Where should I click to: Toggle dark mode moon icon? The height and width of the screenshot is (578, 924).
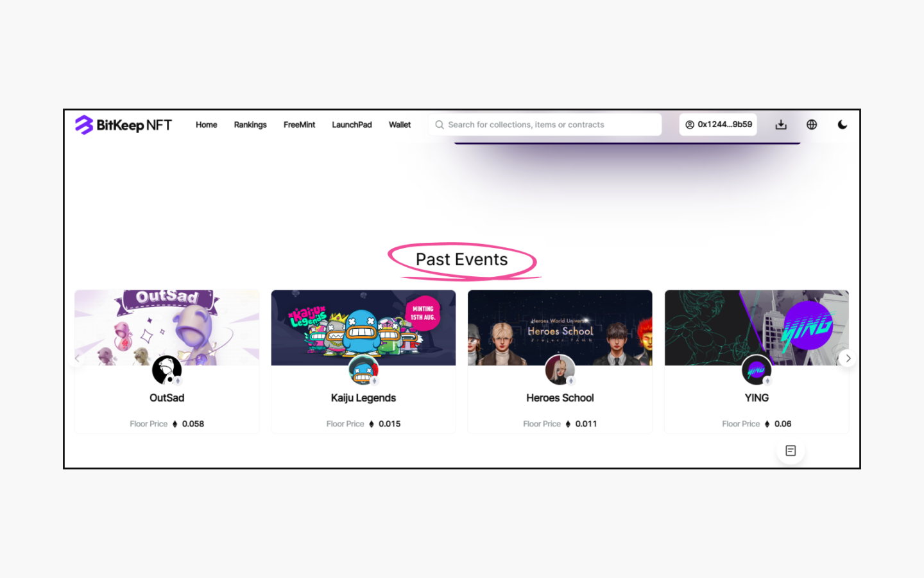tap(843, 125)
